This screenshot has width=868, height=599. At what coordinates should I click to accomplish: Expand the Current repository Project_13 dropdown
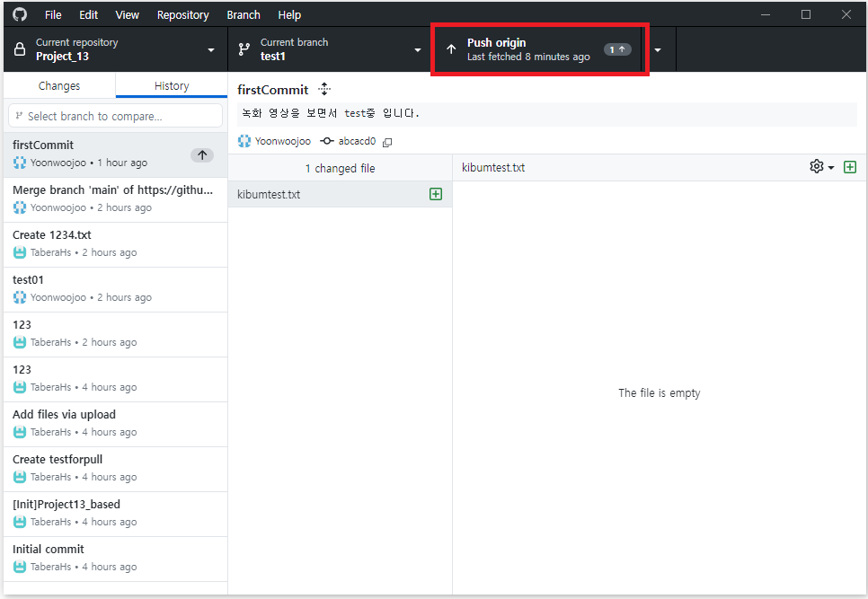116,49
